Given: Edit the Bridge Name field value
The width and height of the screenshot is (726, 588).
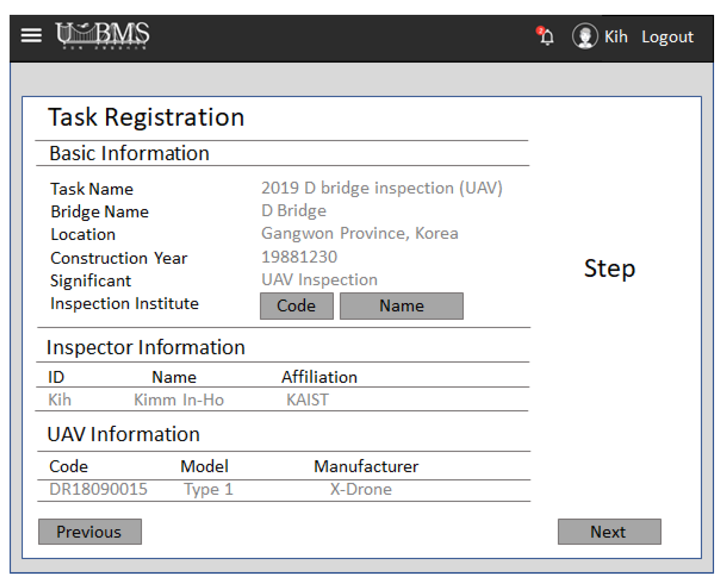Looking at the screenshot, I should pyautogui.click(x=294, y=211).
